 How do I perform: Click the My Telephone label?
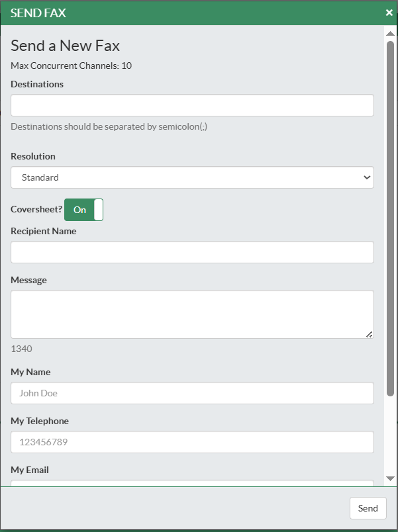click(40, 421)
